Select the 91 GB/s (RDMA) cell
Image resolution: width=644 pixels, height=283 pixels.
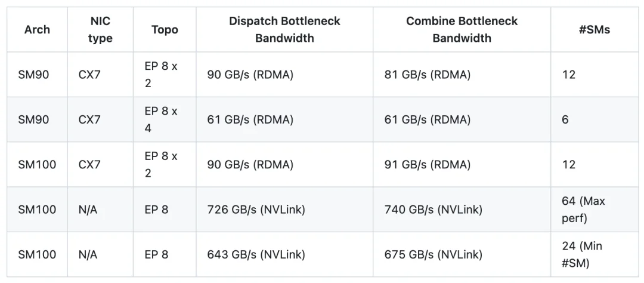click(428, 164)
